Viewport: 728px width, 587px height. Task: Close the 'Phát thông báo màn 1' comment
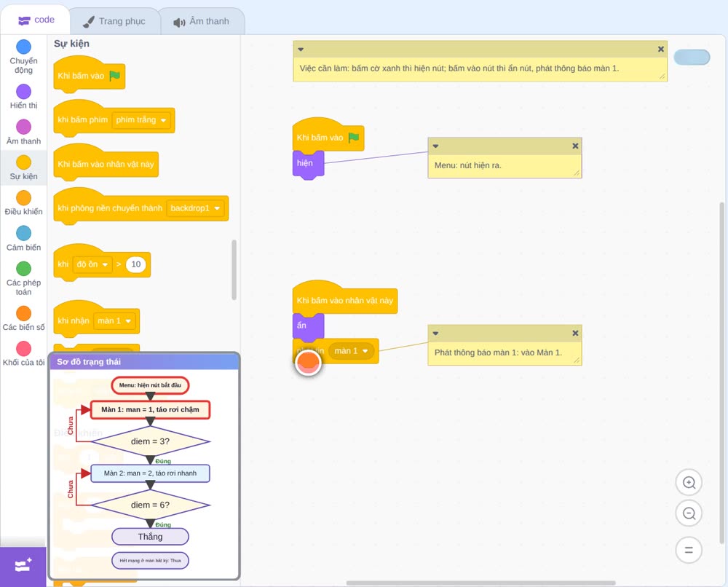575,333
